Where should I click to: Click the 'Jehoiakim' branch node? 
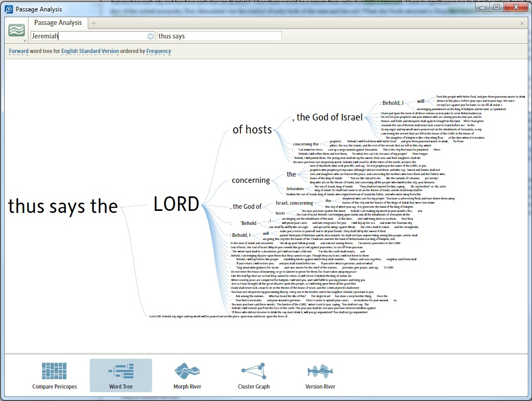295,189
